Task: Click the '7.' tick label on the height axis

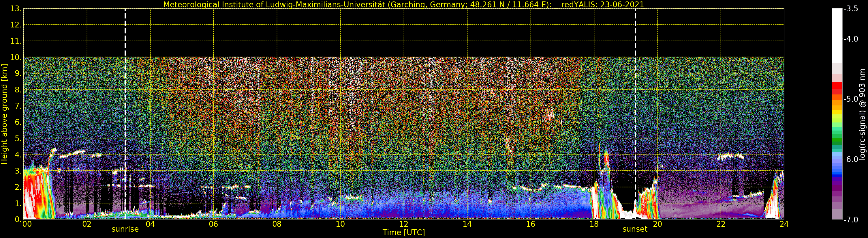Action: (18, 106)
